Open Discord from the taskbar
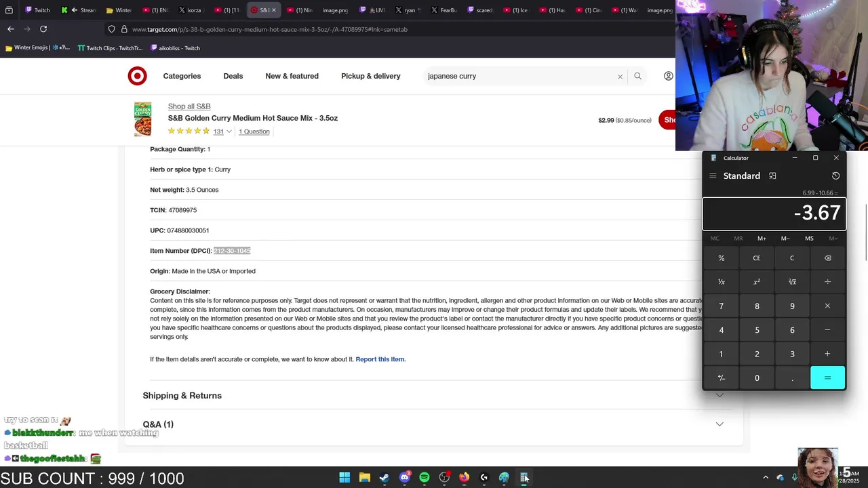This screenshot has height=488, width=868. click(405, 478)
